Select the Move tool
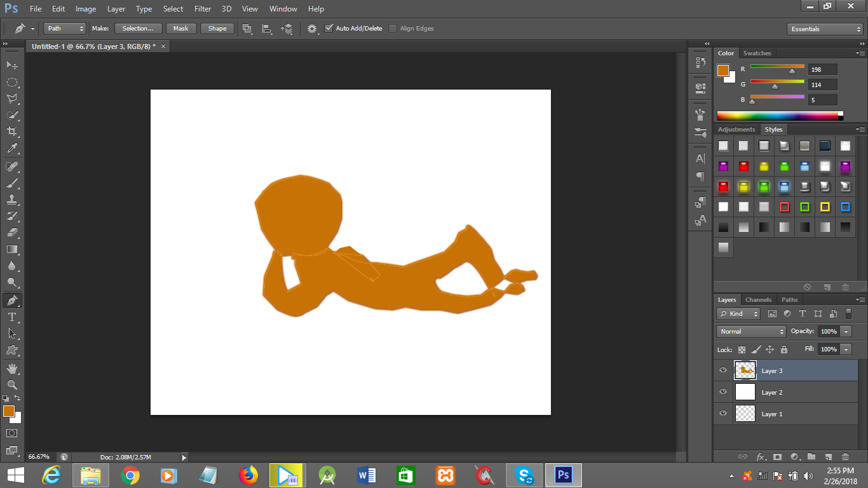 coord(12,65)
